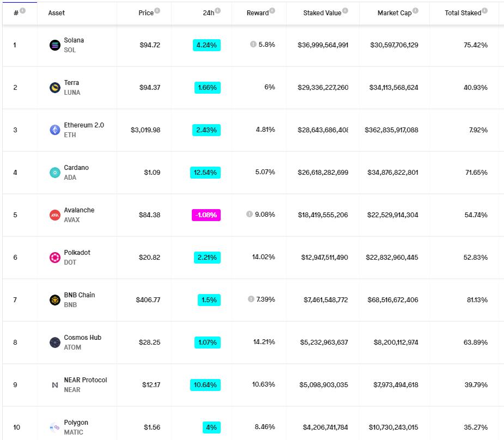The height and width of the screenshot is (440, 504).
Task: Click the Cardano logo icon
Action: tap(55, 173)
